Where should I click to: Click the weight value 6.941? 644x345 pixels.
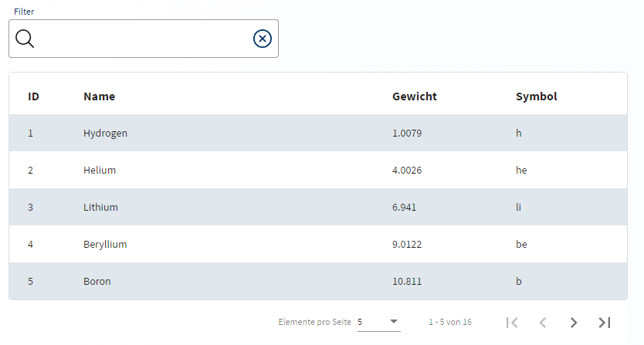point(404,207)
